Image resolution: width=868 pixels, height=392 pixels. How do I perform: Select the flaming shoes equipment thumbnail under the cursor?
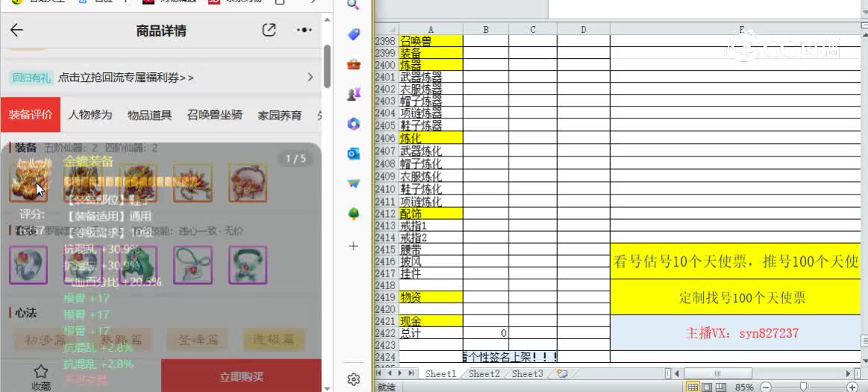coord(28,183)
